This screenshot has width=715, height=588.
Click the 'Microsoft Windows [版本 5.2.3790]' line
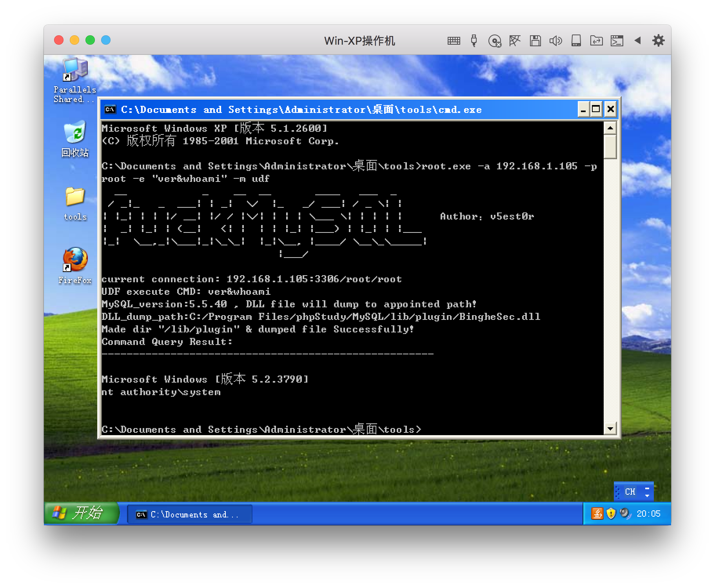205,379
